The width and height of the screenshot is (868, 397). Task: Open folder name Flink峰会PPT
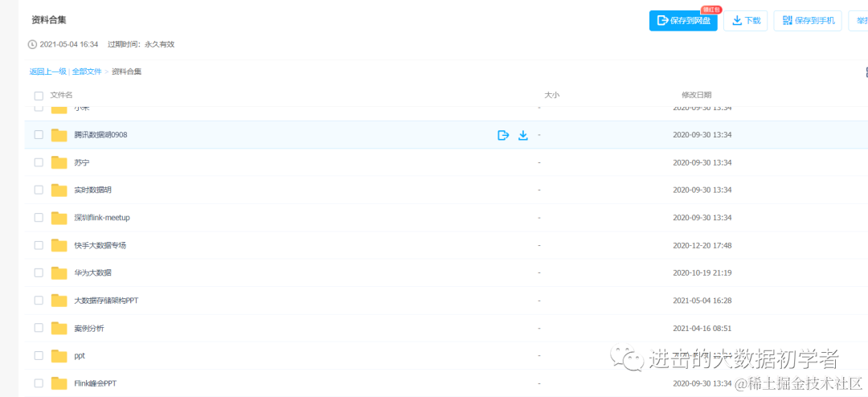click(x=95, y=383)
